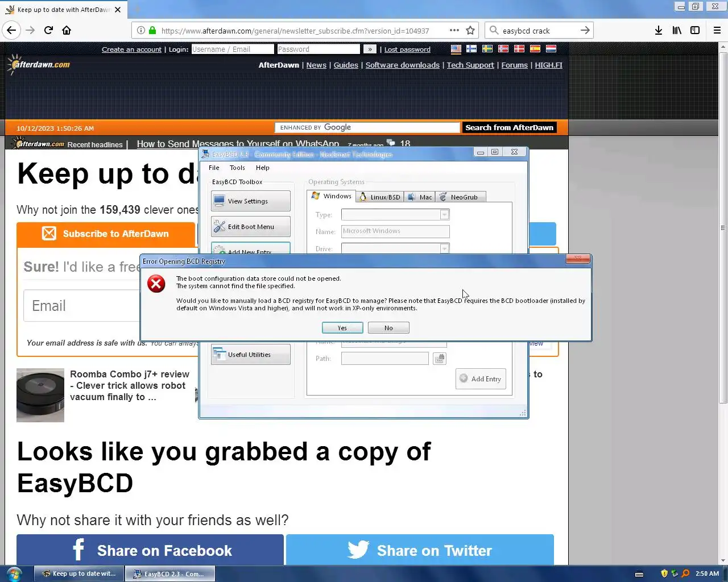The width and height of the screenshot is (728, 582).
Task: Click the Create an account link
Action: click(x=131, y=49)
